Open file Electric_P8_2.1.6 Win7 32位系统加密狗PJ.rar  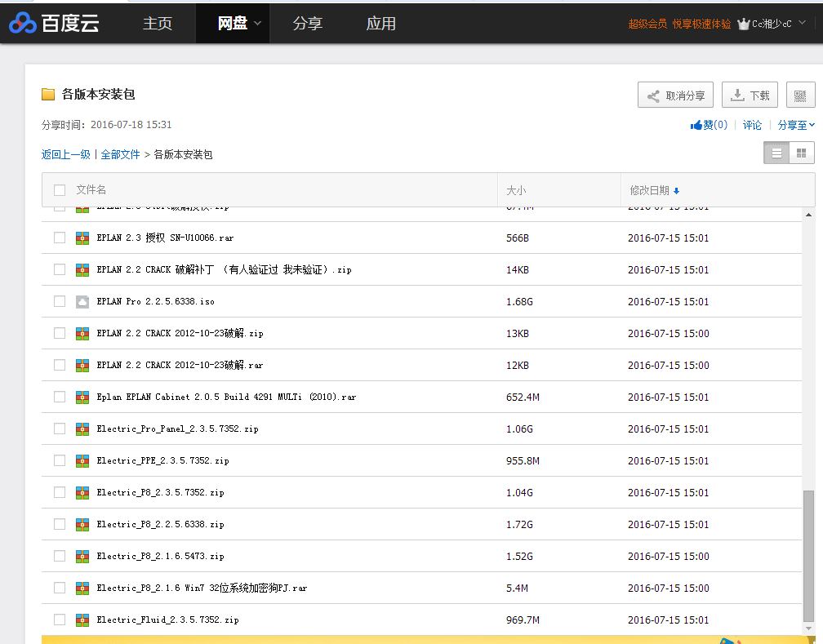tap(202, 588)
